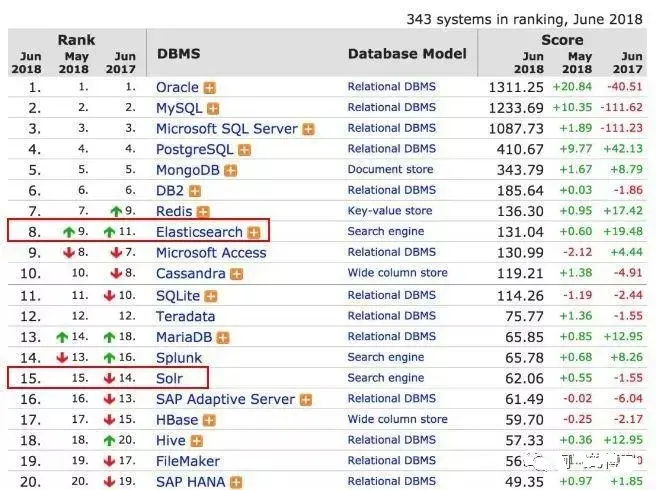Image resolution: width=656 pixels, height=490 pixels.
Task: Click the plus icon next to HBase
Action: pos(209,421)
